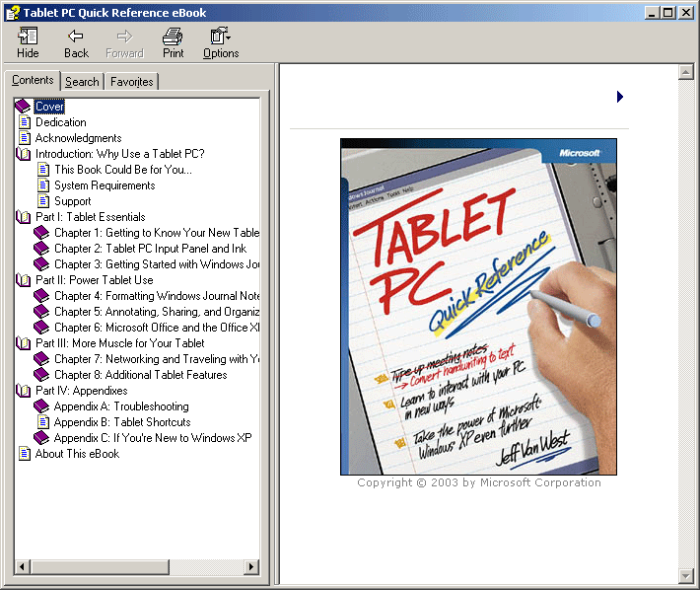Open About This eBook topic
Image resolution: width=700 pixels, height=590 pixels.
[77, 454]
